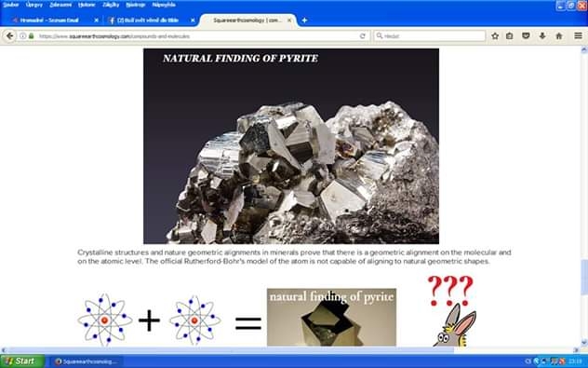588x368 pixels.
Task: Open the Soubor menu
Action: (11, 5)
